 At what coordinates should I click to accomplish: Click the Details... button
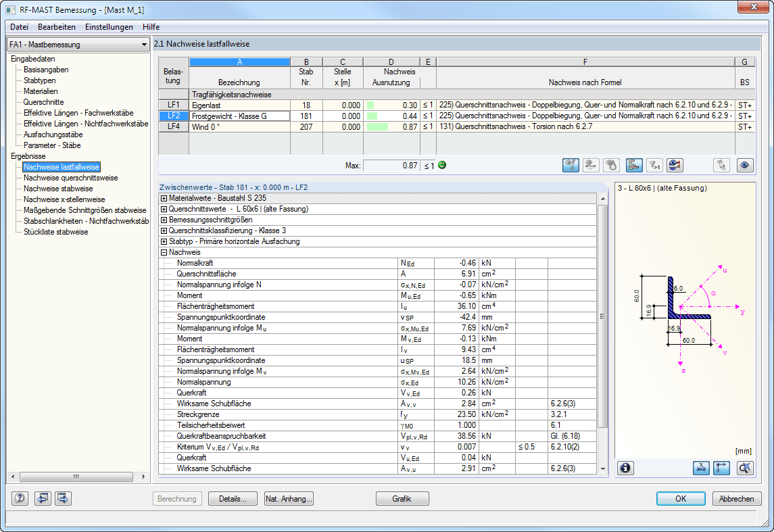click(233, 499)
